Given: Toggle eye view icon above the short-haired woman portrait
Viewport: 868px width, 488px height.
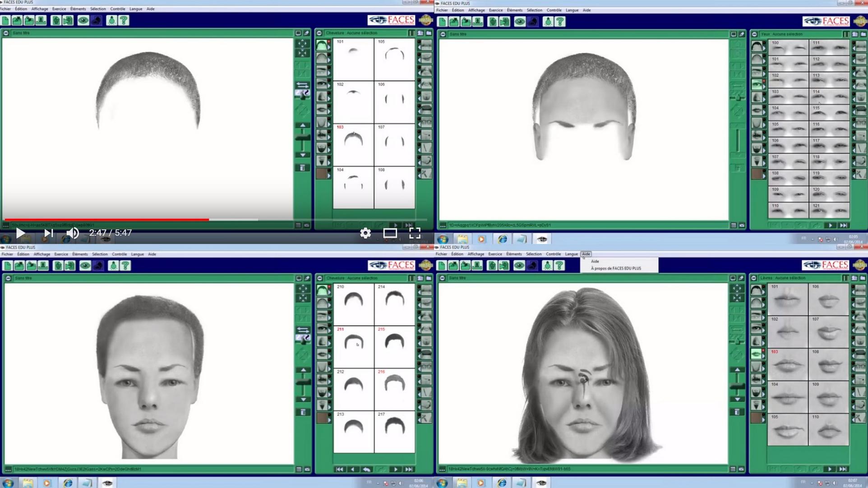Looking at the screenshot, I should 85,266.
